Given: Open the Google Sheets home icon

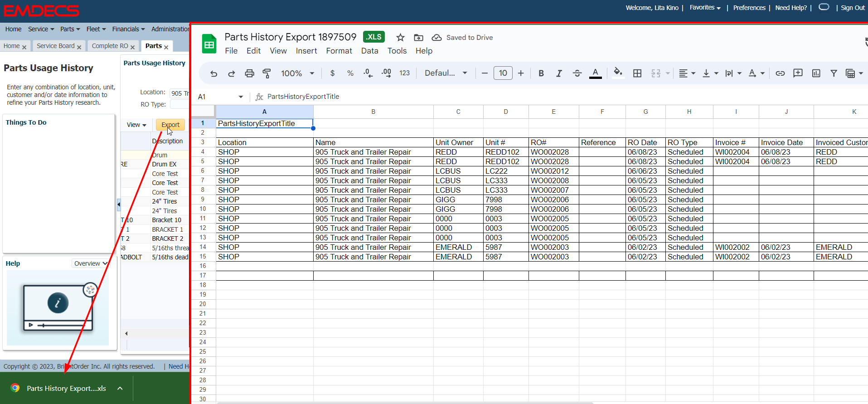Looking at the screenshot, I should [x=209, y=44].
